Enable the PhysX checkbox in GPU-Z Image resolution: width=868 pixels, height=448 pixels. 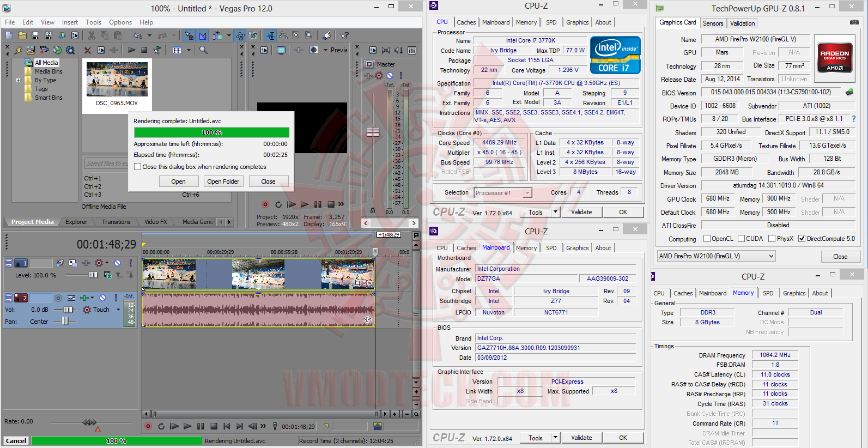click(x=772, y=239)
